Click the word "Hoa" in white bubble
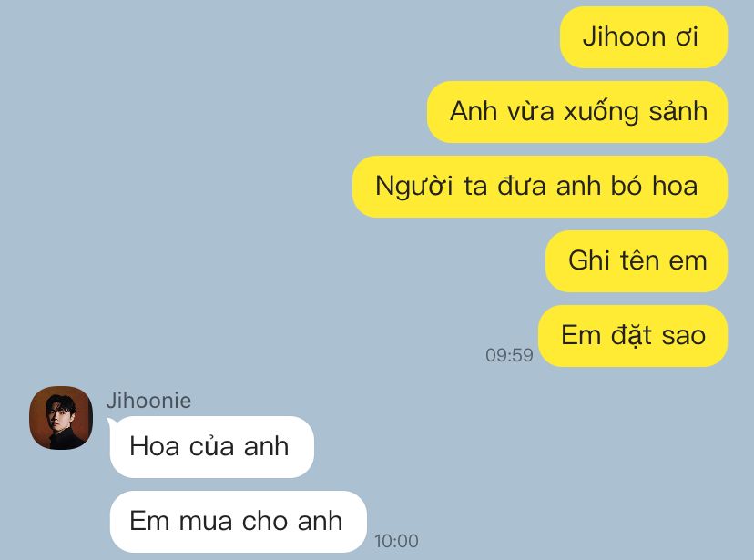The height and width of the screenshot is (560, 754). point(154,446)
